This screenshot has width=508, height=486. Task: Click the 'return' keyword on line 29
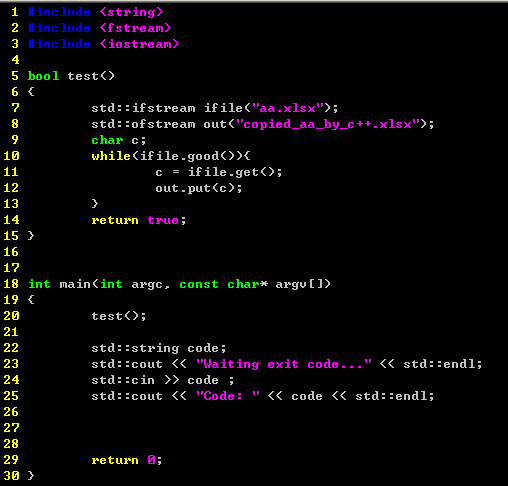115,460
